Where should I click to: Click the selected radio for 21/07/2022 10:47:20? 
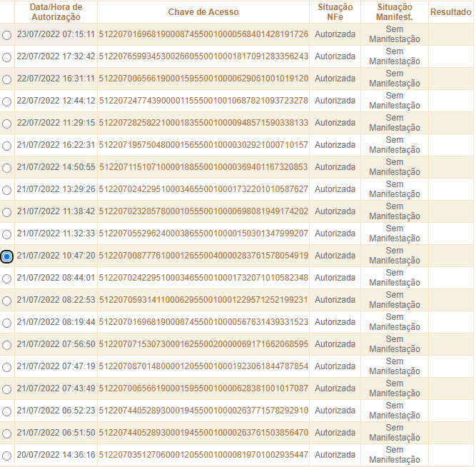point(6,257)
